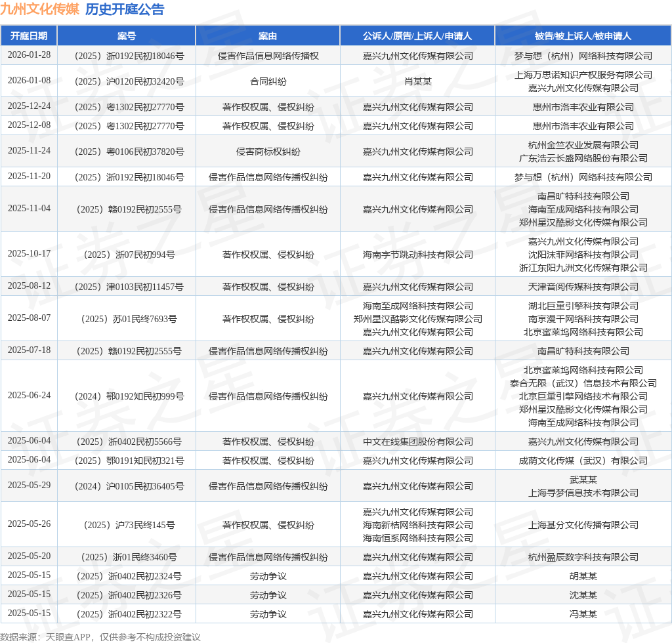
Task: Click the 案由 column header
Action: coord(268,36)
